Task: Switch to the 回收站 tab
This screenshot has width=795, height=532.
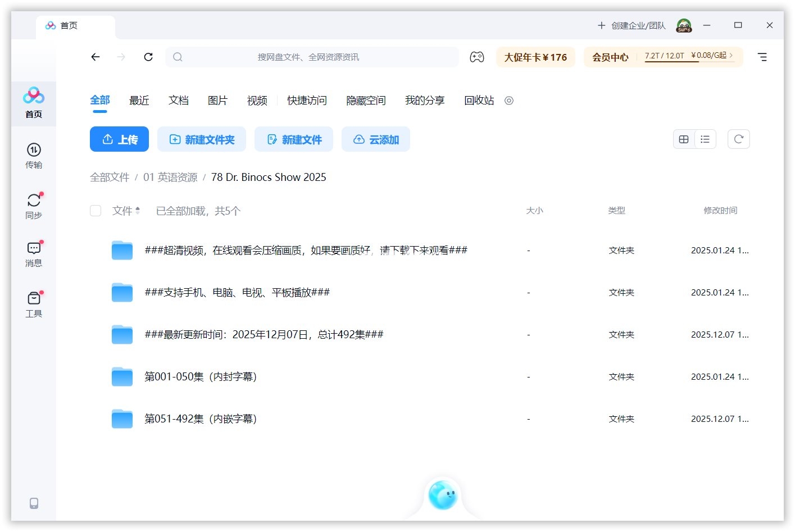Action: pos(479,100)
